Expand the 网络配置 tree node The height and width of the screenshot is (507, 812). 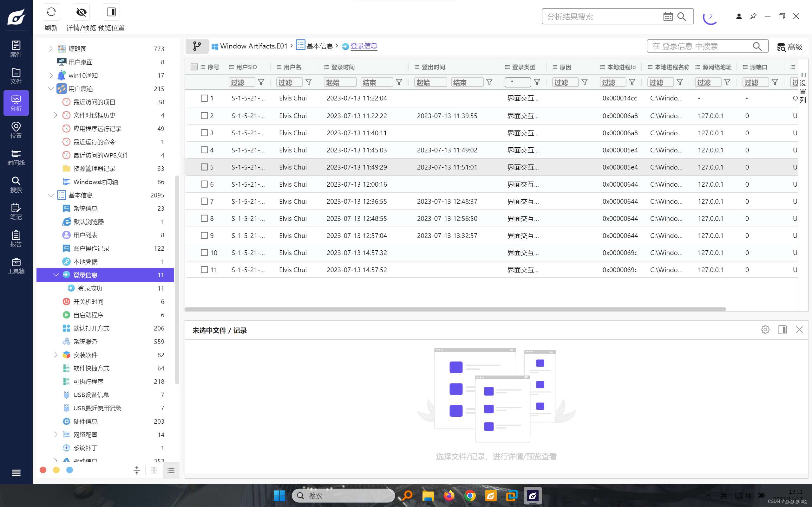click(x=56, y=434)
